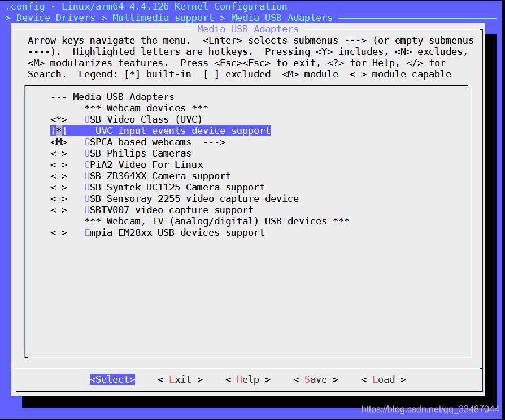Click Device Drivers in the breadcrumb path

56,18
